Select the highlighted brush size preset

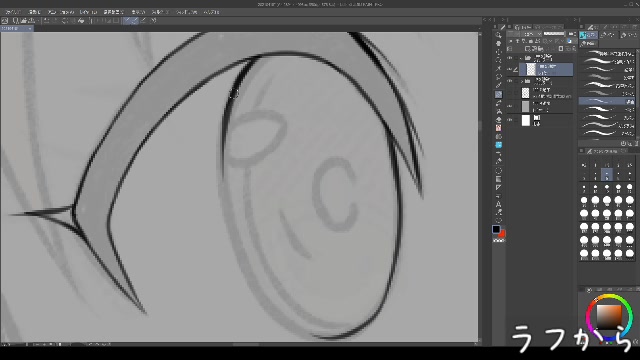607,175
